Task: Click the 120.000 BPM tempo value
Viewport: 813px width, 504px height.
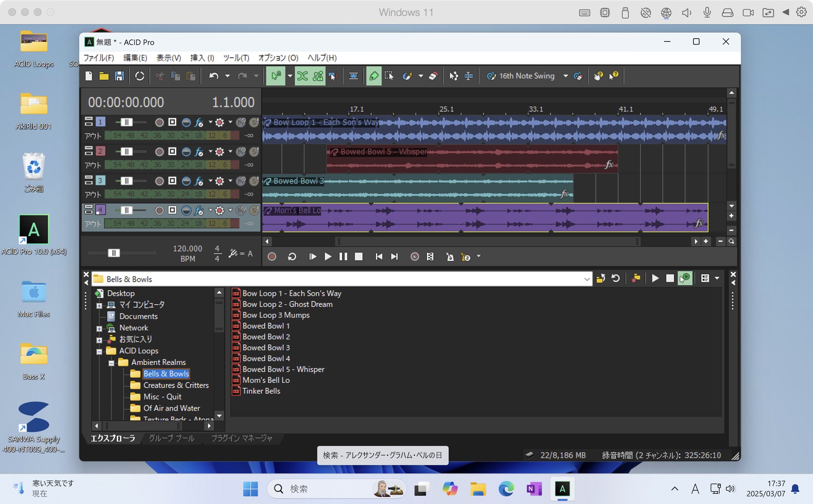Action: tap(188, 249)
